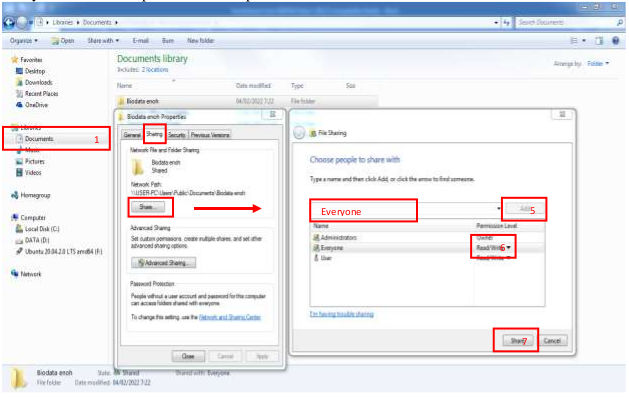Select Videos library in sidebar
629x397 pixels.
[28, 172]
